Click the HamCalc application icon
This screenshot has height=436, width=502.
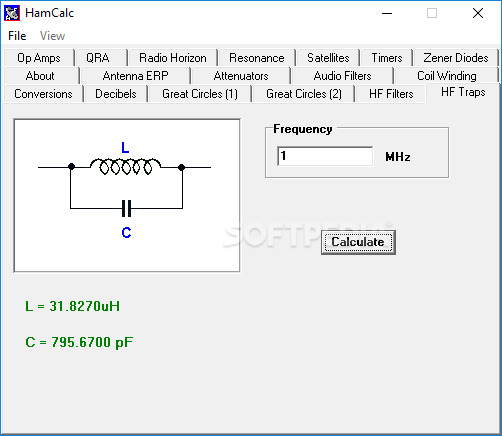[x=12, y=13]
